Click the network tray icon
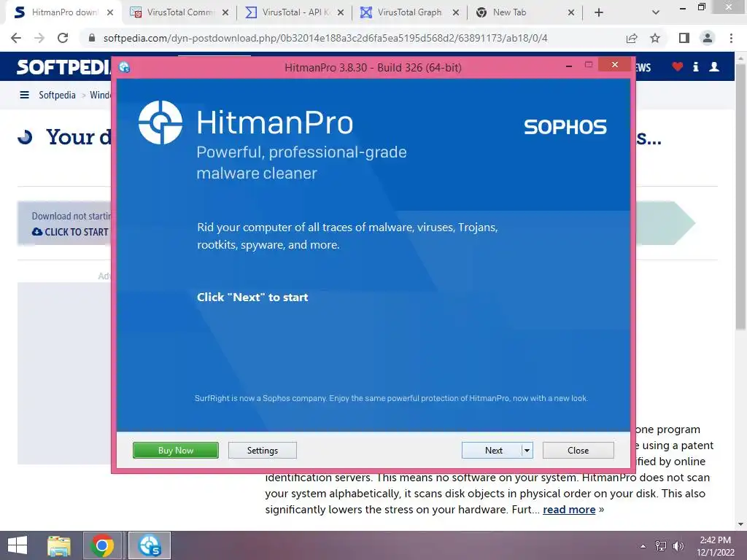This screenshot has width=747, height=560. pos(660,546)
